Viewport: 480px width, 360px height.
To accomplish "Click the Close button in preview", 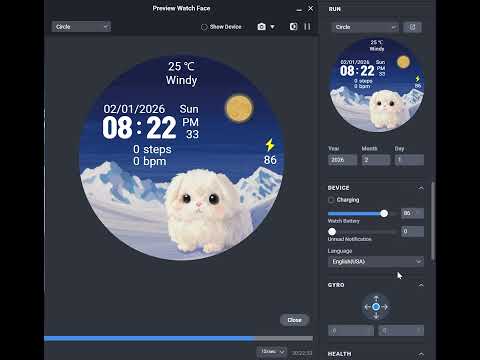I will [294, 320].
